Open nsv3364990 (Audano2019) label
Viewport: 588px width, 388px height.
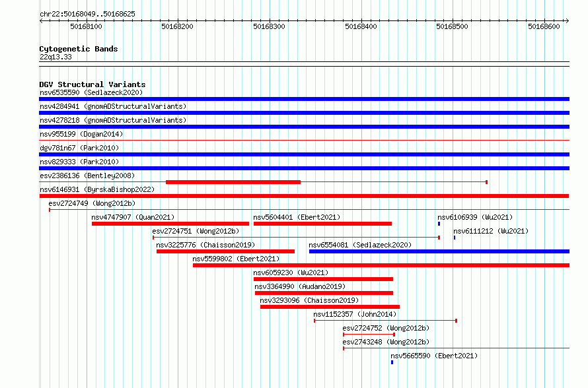(300, 286)
